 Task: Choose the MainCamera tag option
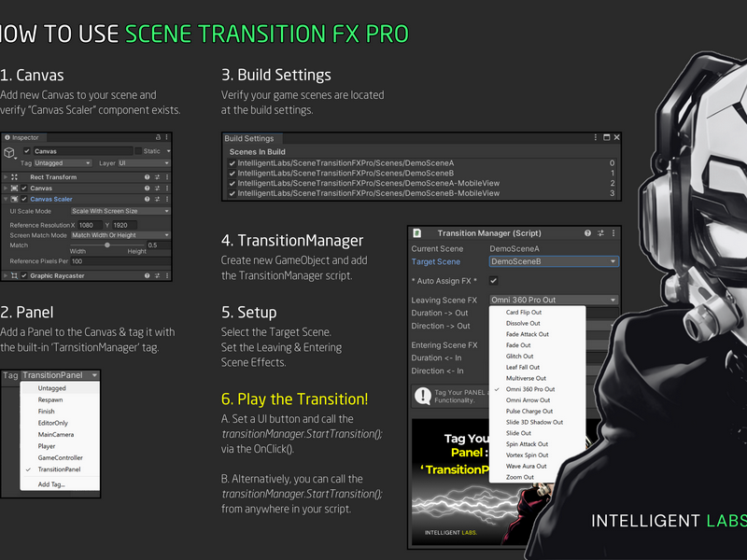60,435
